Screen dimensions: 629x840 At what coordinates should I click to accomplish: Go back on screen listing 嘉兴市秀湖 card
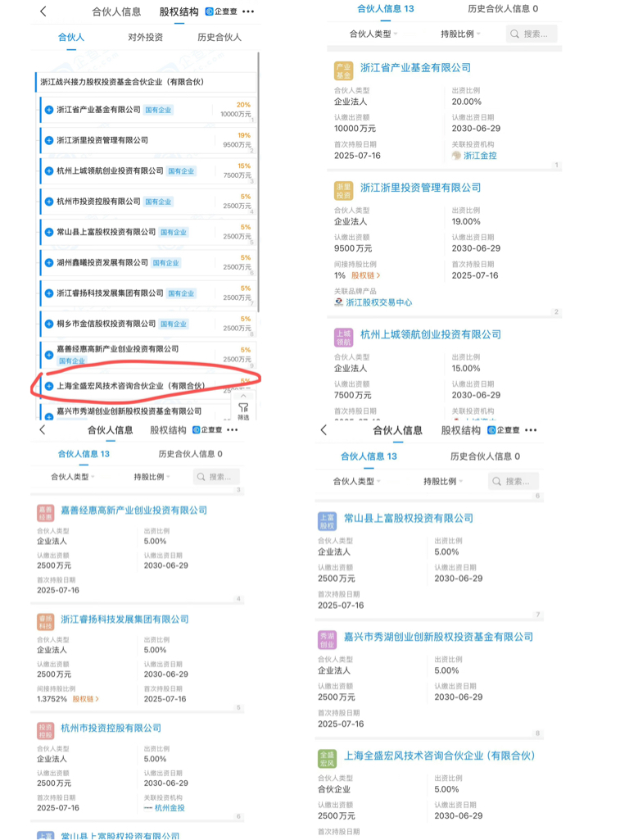pos(324,429)
